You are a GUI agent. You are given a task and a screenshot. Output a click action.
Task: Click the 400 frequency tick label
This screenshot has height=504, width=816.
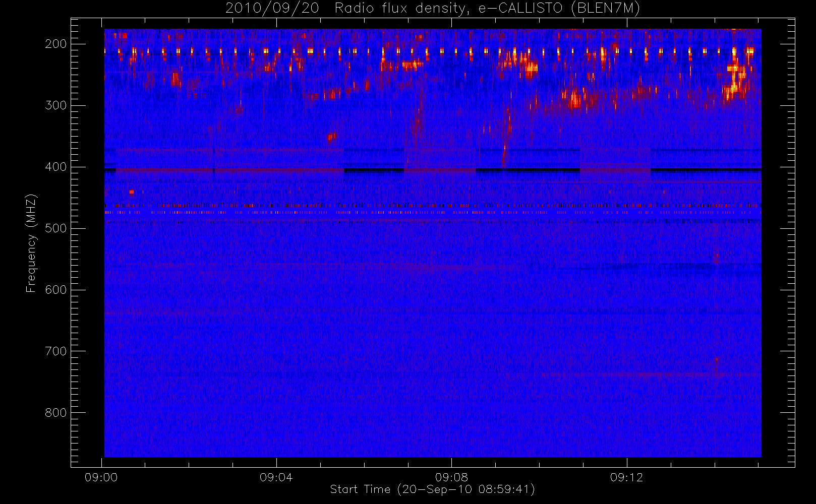coord(56,167)
